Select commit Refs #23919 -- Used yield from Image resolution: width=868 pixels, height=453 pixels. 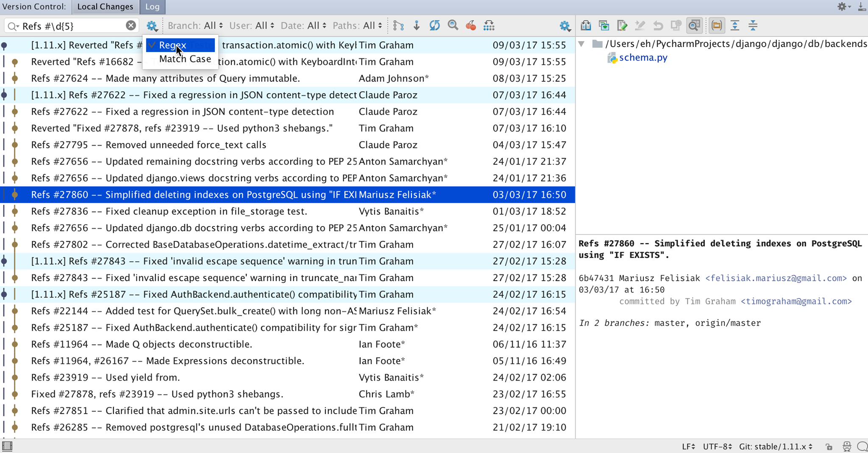click(287, 377)
